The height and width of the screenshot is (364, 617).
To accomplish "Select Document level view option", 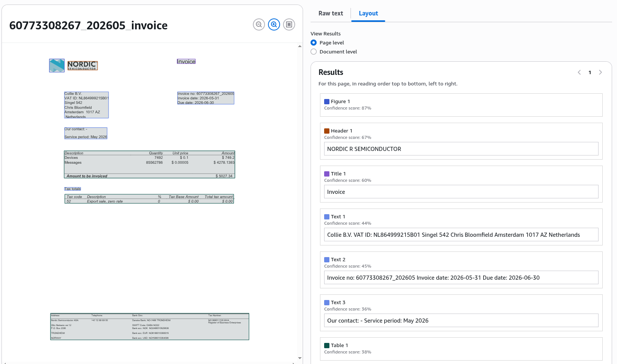I will point(314,52).
